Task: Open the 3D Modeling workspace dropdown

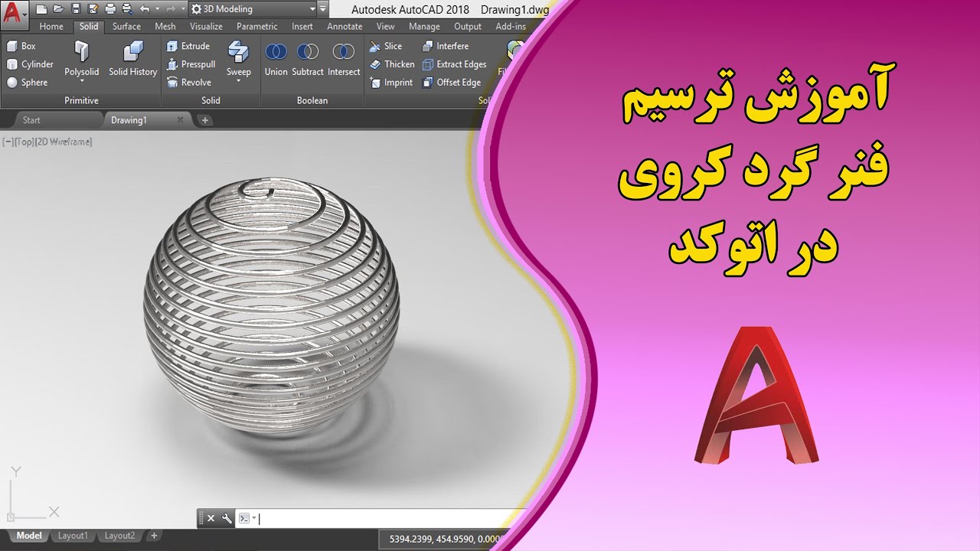Action: click(253, 9)
